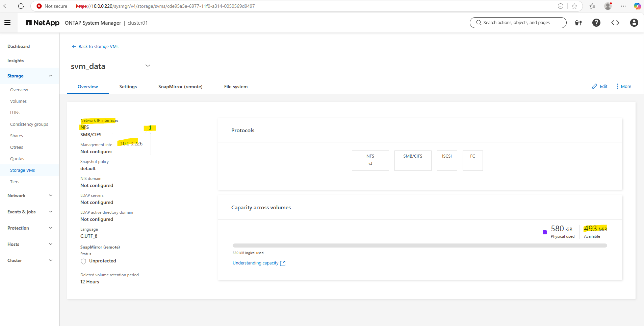The image size is (644, 326).
Task: Click the NFS v3 protocol tile
Action: click(370, 160)
